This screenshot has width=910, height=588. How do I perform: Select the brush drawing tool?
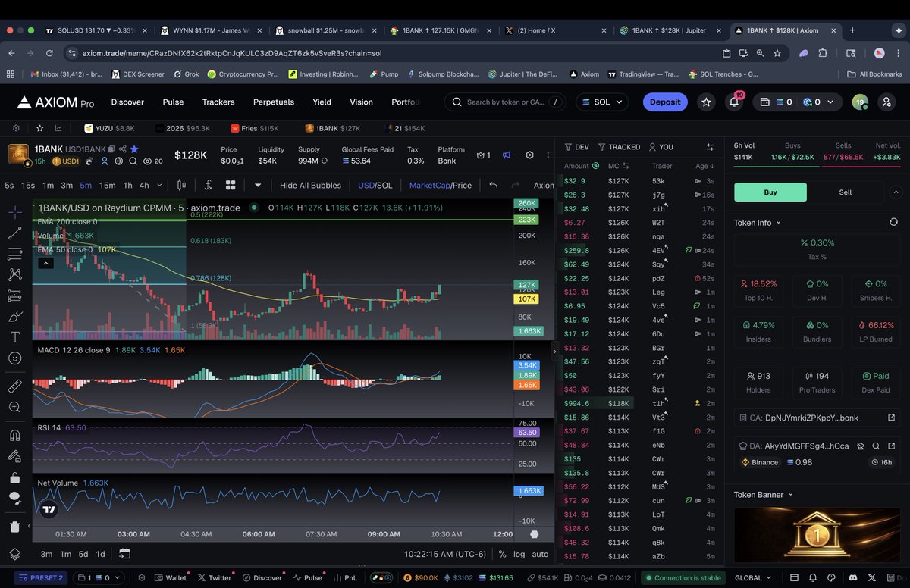(x=14, y=317)
